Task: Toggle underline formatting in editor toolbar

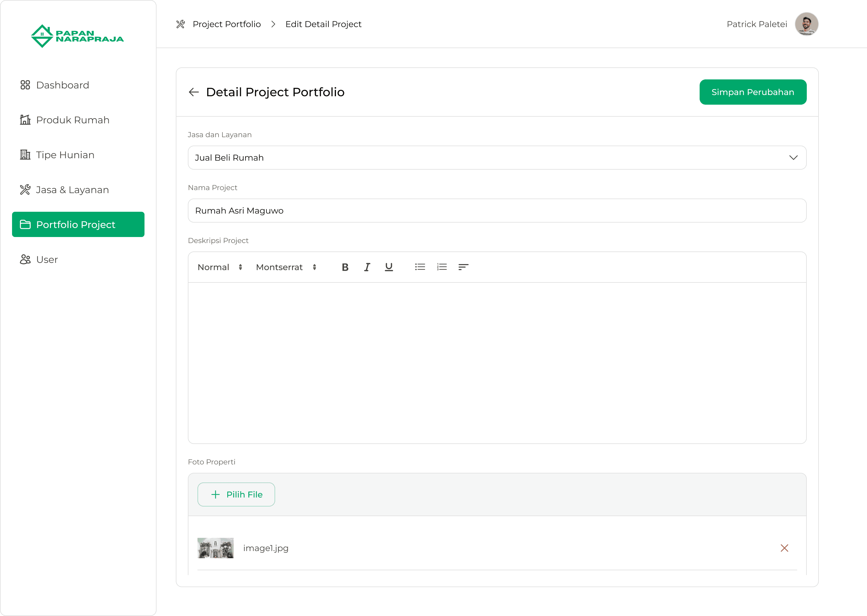Action: click(388, 267)
